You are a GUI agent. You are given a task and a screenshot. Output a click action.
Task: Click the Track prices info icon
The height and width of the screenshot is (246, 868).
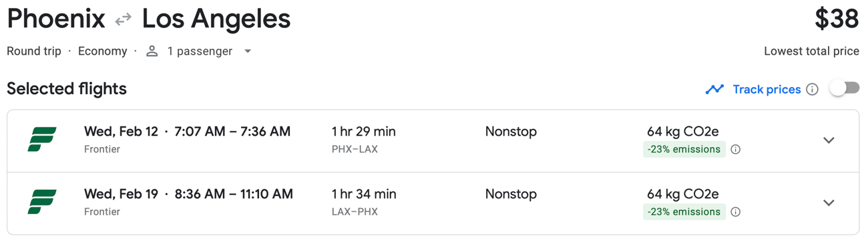tap(812, 90)
